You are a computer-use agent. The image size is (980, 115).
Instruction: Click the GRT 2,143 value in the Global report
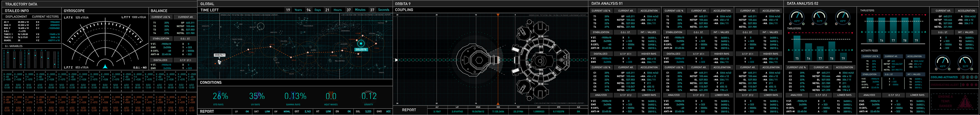point(302,112)
